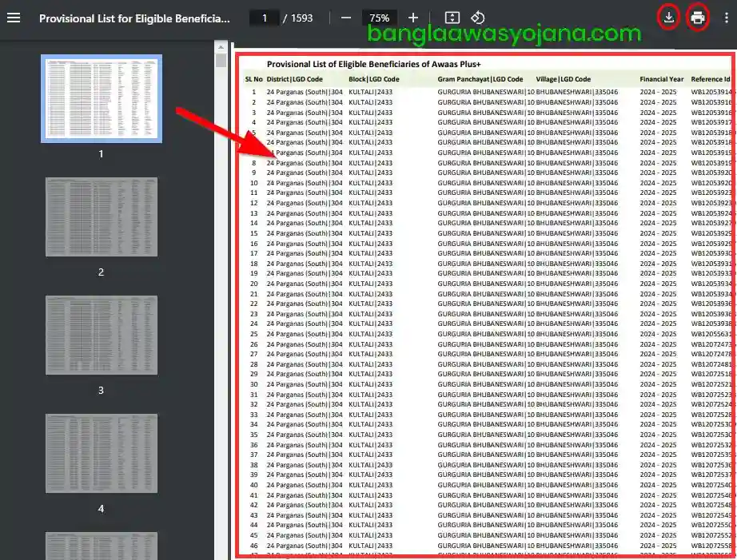Viewport: 737px width, 560px height.
Task: Click the Financial Year column header
Action: click(x=661, y=79)
